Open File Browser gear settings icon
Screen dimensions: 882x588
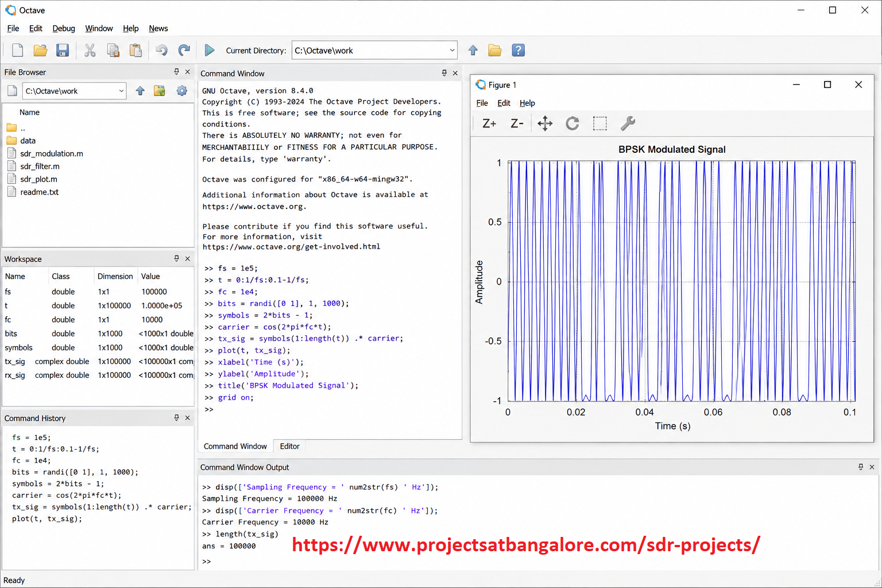[182, 91]
